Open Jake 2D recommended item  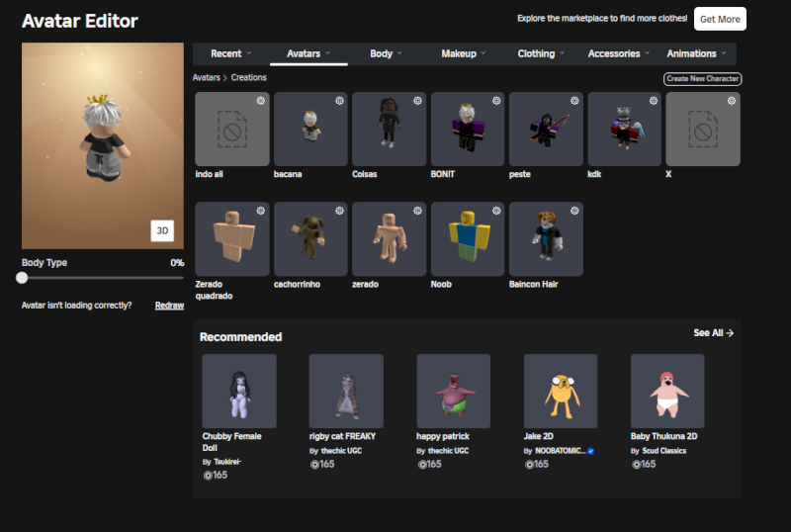[x=561, y=391]
